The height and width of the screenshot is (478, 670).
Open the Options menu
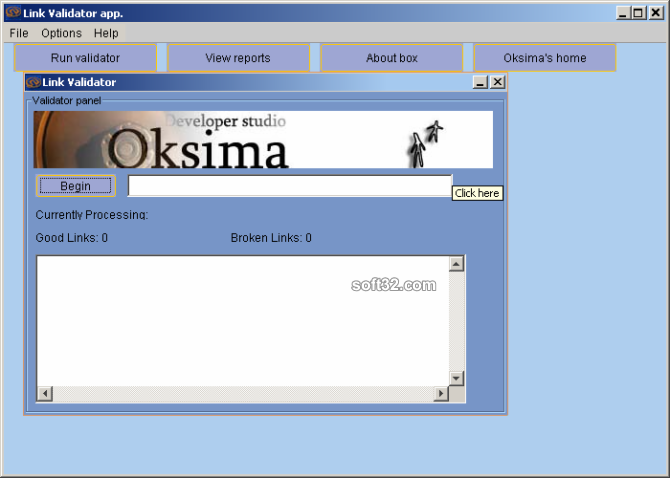(x=61, y=33)
